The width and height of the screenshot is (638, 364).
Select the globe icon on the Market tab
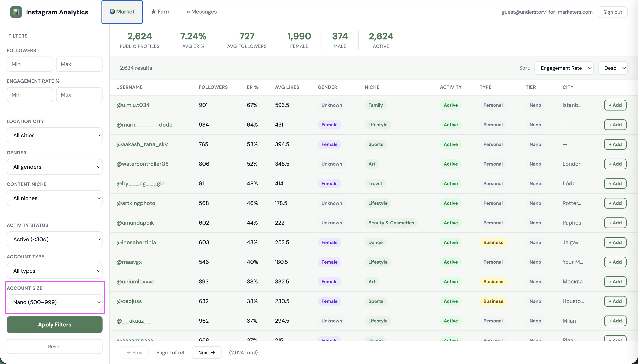[x=112, y=11]
